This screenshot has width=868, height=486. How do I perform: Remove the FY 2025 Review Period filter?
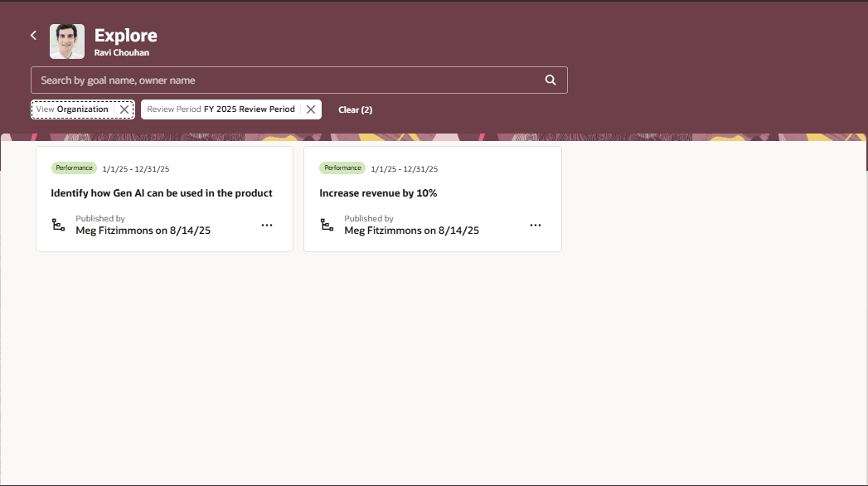[311, 109]
